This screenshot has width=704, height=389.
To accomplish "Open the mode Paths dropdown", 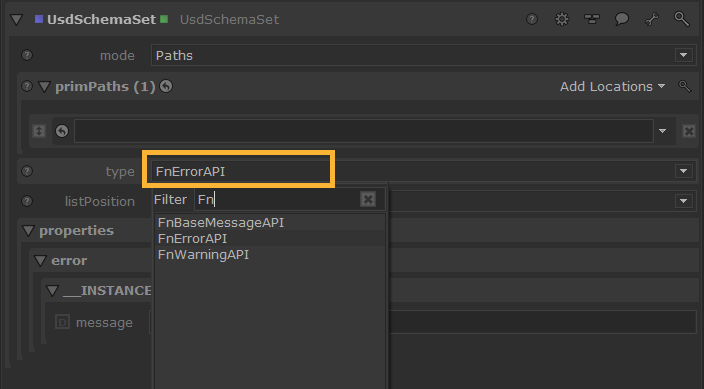I will (x=683, y=55).
